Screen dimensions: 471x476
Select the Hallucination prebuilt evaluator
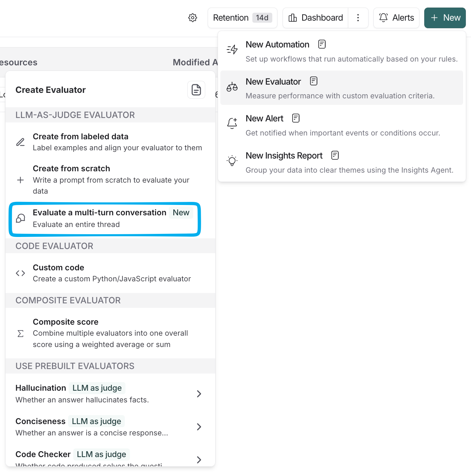click(x=110, y=393)
